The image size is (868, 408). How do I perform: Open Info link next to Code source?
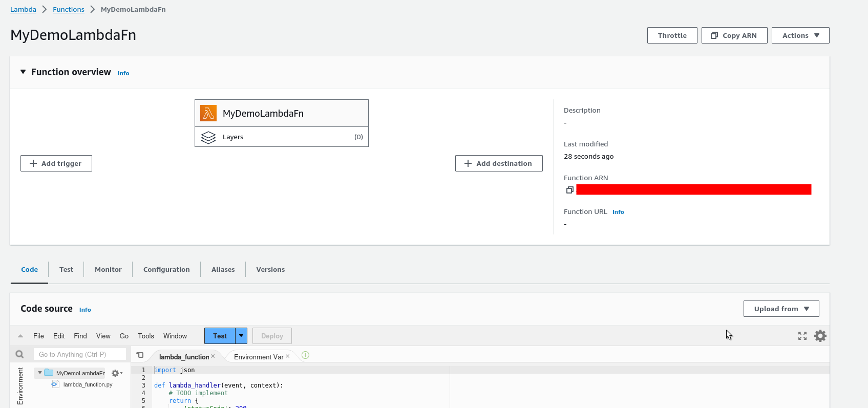point(85,310)
